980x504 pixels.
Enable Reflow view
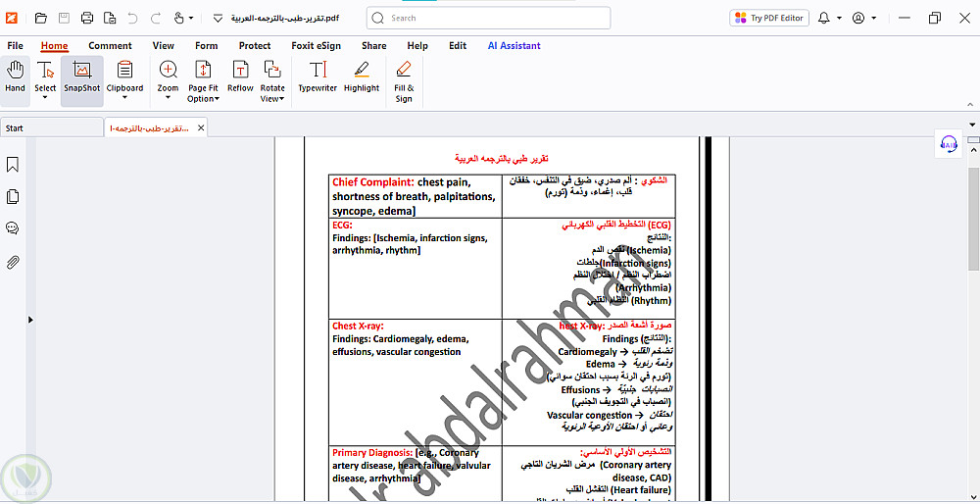(x=241, y=76)
